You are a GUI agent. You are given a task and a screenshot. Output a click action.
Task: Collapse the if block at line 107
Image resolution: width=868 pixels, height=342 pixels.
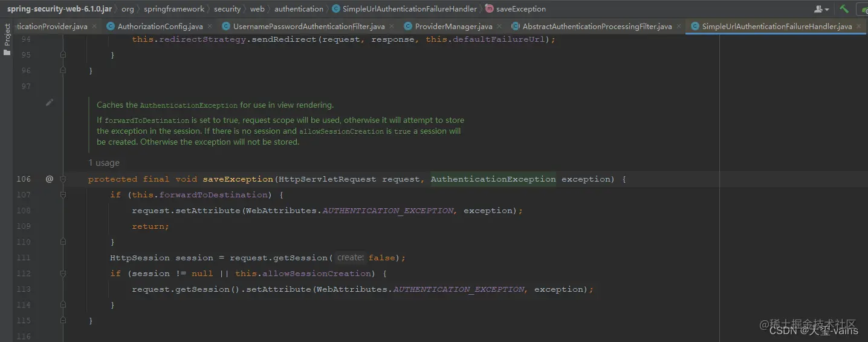click(63, 195)
